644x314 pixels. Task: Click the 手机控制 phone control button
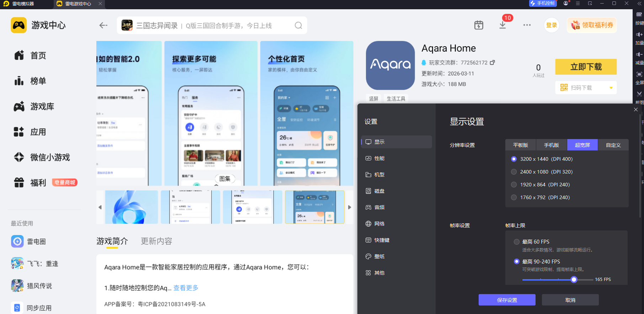point(542,3)
